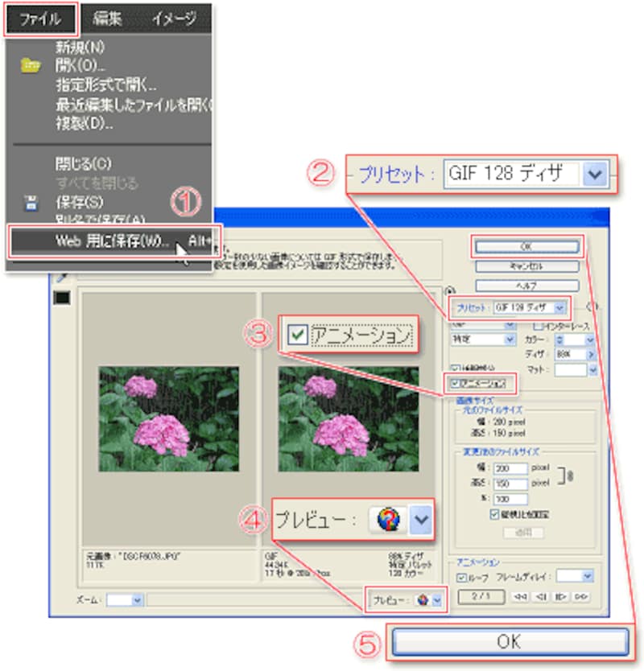Screen dimensions: 644x671
Task: Click the ヘルプ button
Action: click(526, 286)
